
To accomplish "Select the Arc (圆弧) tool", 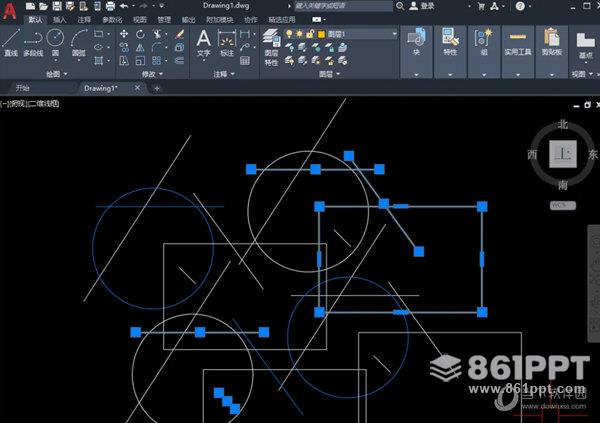I will [79, 42].
